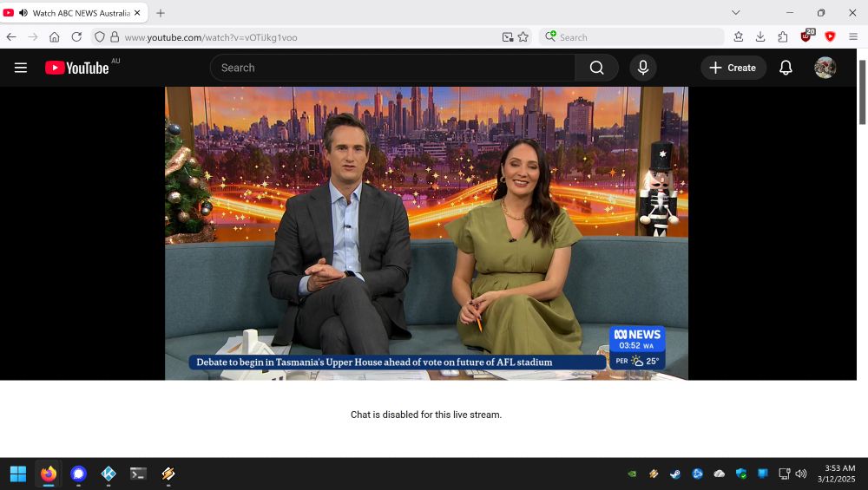Open the Steam tray icon
Screen dimensions: 868x490
pyautogui.click(x=675, y=474)
